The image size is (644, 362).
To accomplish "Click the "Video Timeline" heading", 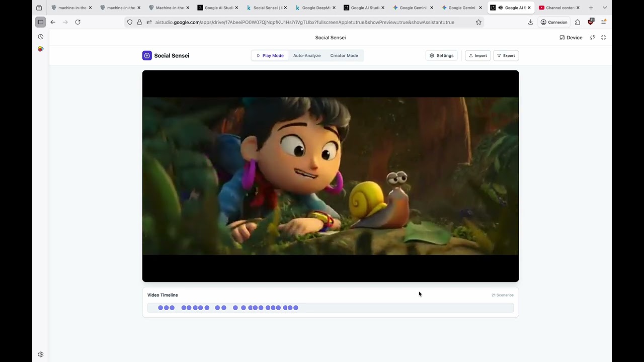I will coord(163,295).
